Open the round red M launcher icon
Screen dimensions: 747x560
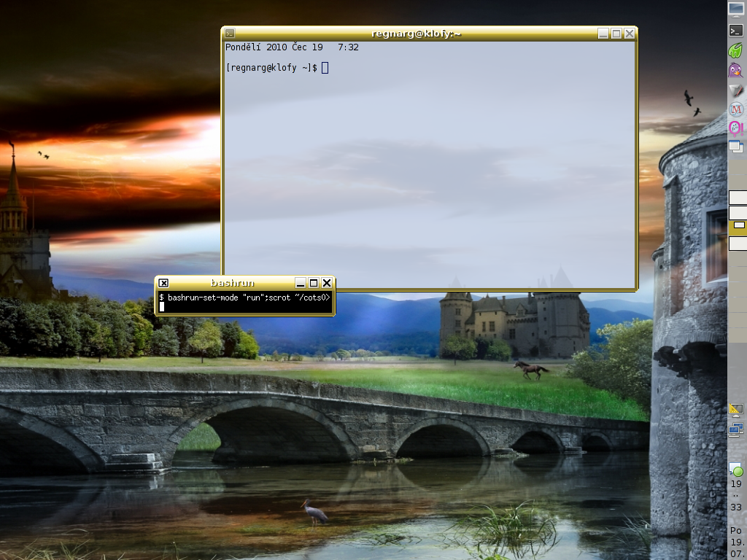click(736, 109)
